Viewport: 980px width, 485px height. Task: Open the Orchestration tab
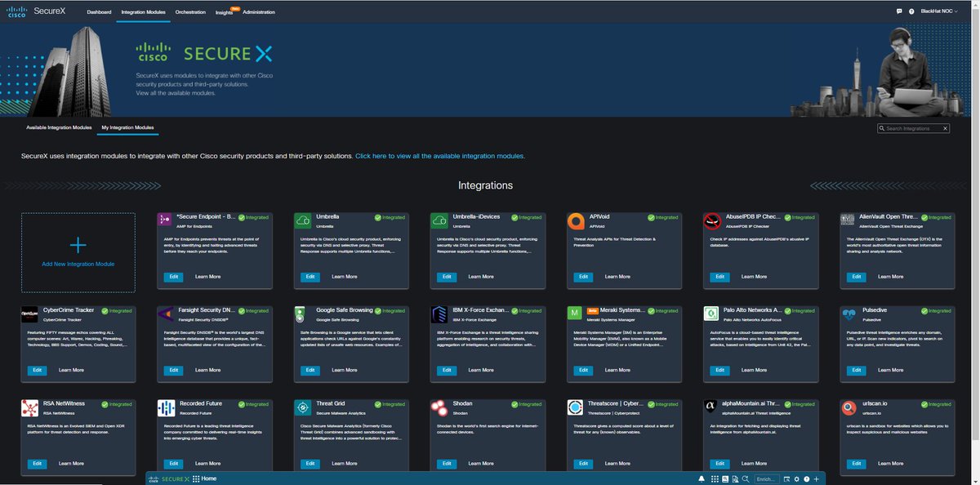click(190, 12)
